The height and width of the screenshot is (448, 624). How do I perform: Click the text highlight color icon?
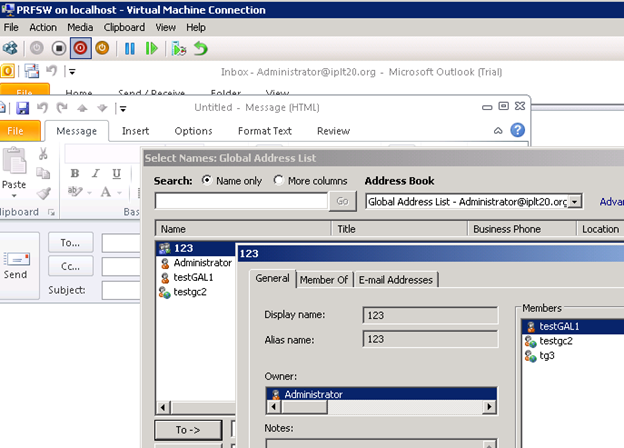coord(75,192)
